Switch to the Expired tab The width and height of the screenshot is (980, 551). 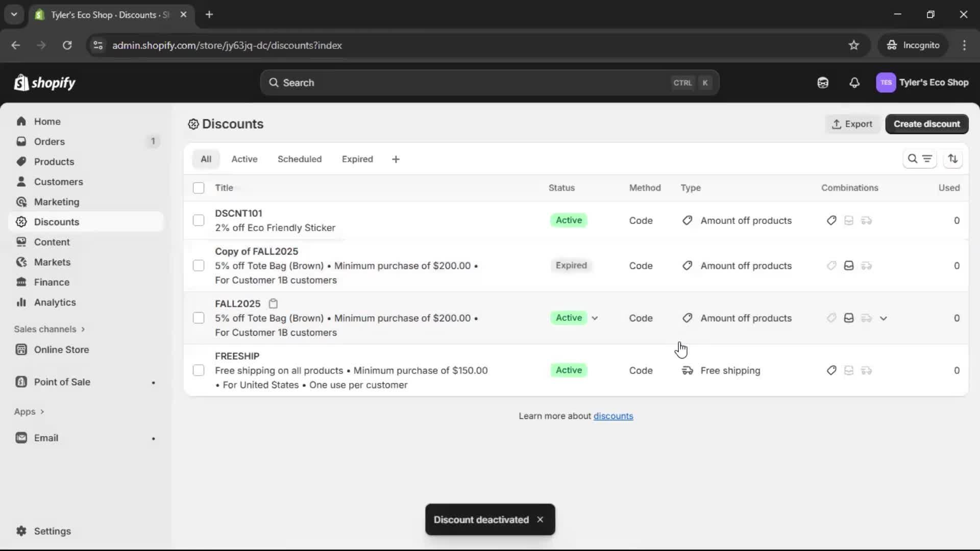click(357, 159)
